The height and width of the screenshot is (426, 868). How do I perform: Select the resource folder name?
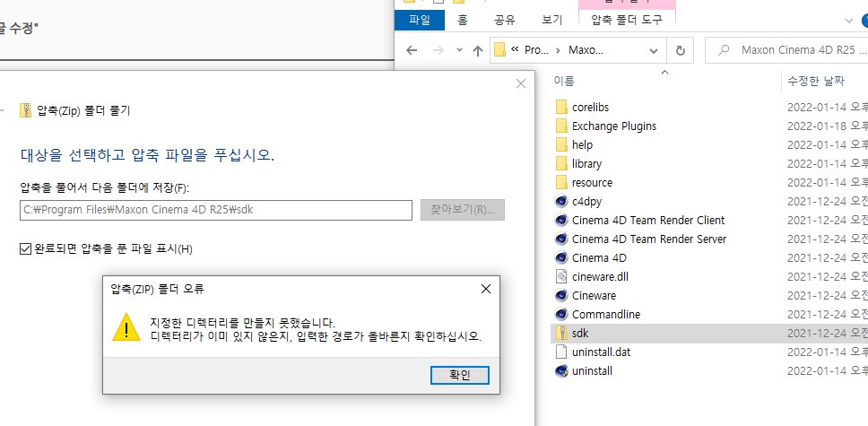[x=592, y=182]
